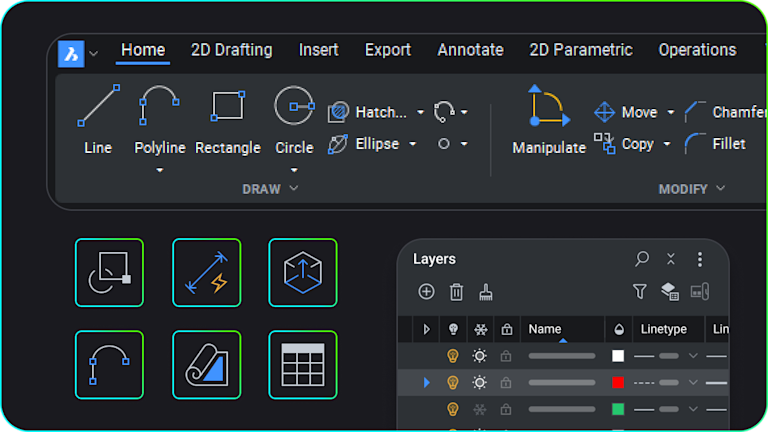Click the polyline arc tile
This screenshot has width=768, height=432.
point(109,365)
